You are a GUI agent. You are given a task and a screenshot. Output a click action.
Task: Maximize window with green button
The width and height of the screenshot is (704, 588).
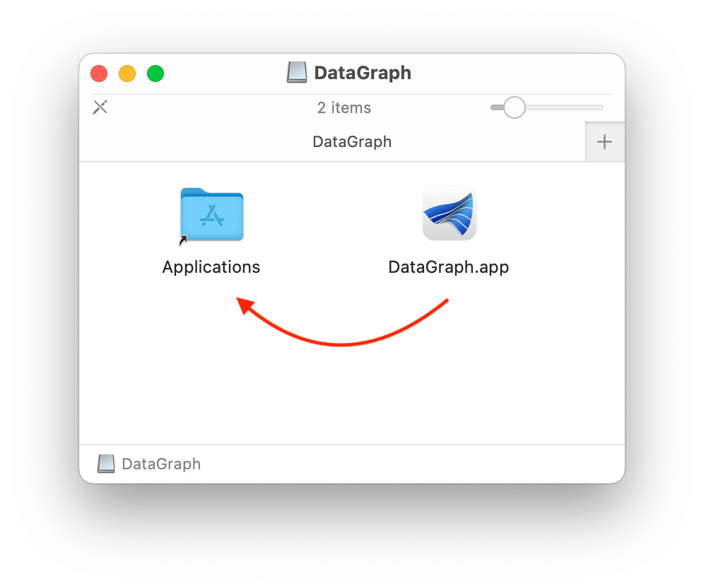156,73
